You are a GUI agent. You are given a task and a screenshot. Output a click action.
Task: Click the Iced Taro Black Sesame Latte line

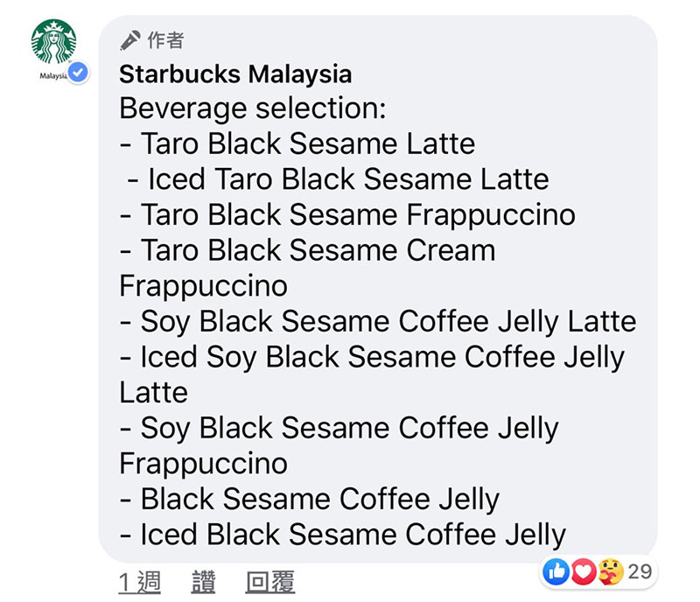click(x=338, y=179)
